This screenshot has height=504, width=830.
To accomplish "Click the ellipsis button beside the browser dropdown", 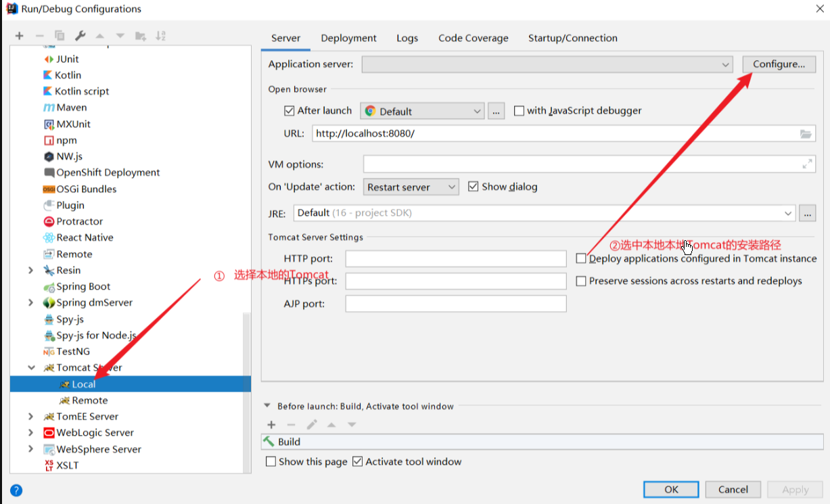I will tap(497, 111).
